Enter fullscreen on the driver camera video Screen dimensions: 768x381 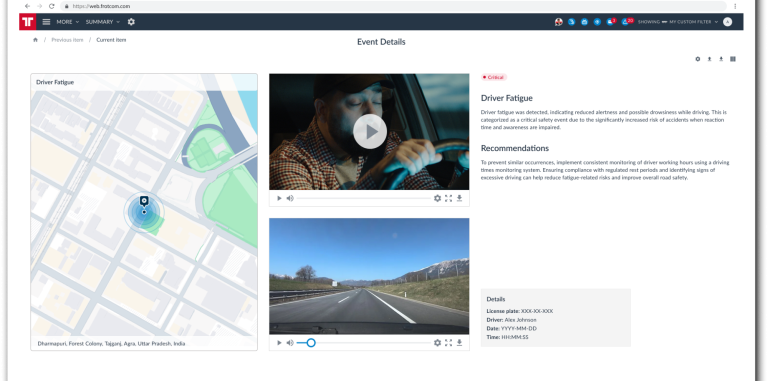(x=449, y=198)
